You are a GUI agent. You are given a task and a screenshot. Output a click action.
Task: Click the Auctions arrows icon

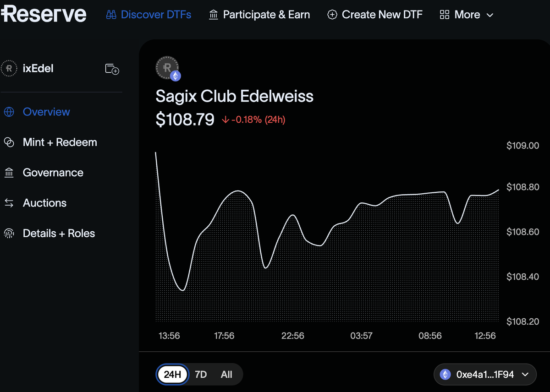pos(9,202)
